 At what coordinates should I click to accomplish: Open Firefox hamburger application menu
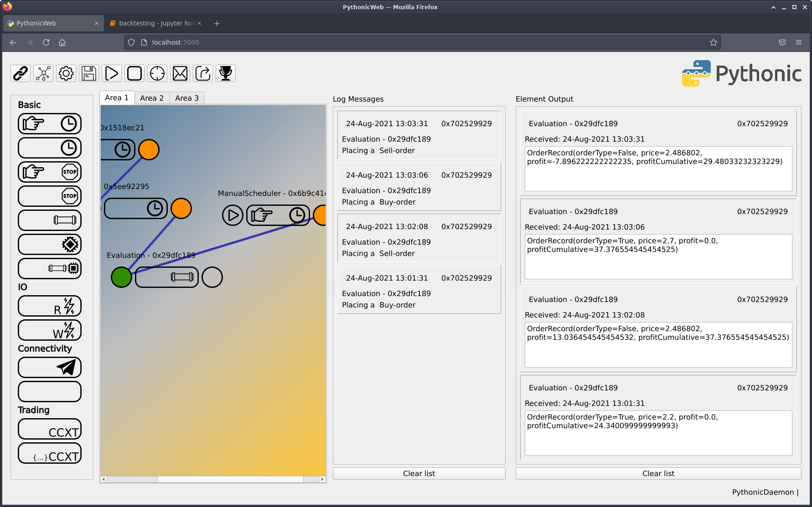[x=798, y=42]
